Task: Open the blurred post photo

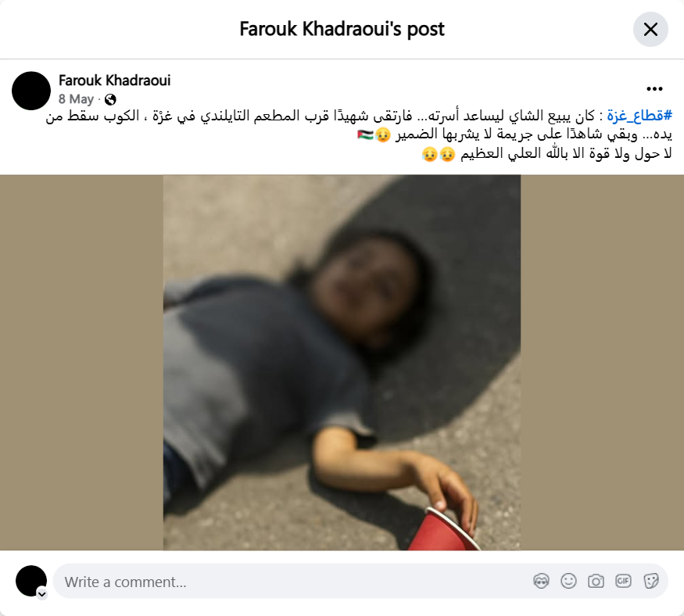Action: click(342, 363)
